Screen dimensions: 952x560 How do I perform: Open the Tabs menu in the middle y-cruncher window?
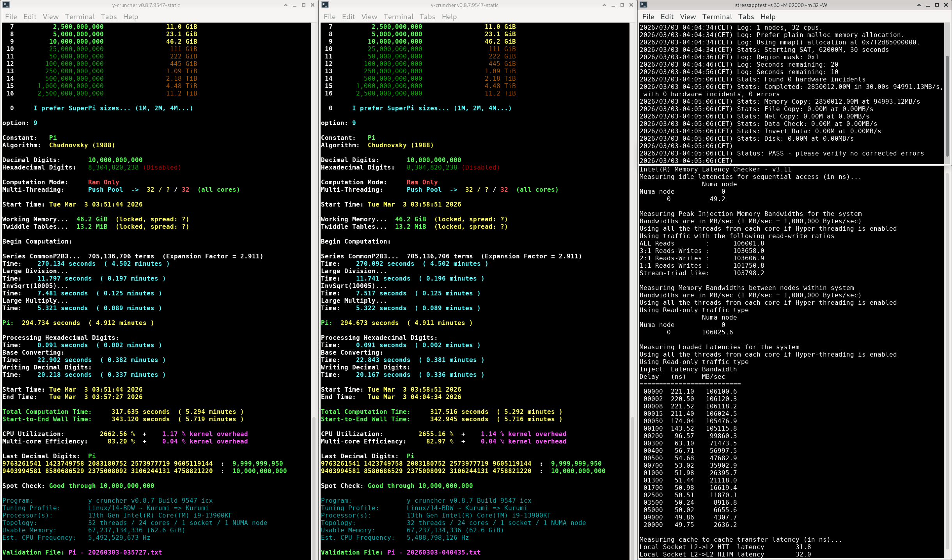(427, 17)
